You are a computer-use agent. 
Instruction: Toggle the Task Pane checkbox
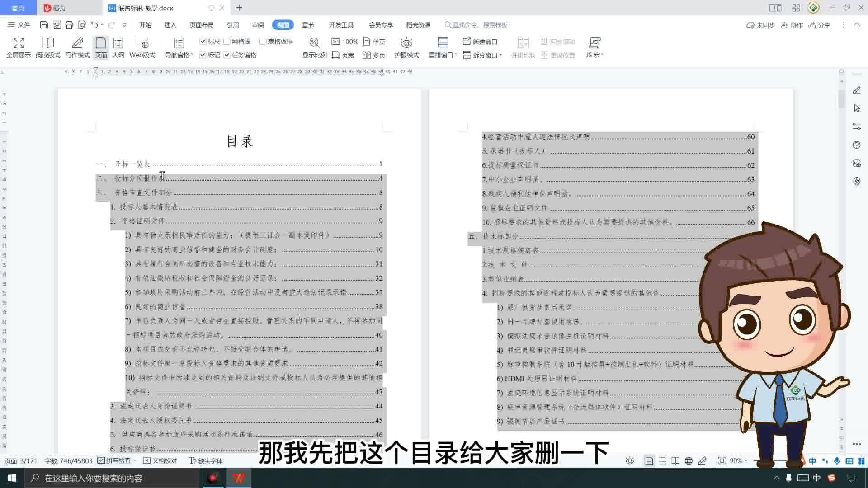point(227,55)
